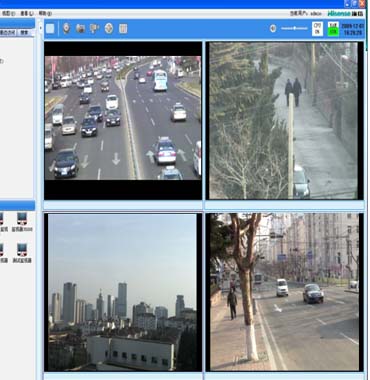Adjust the volume slider in the toolbar

pyautogui.click(x=294, y=29)
